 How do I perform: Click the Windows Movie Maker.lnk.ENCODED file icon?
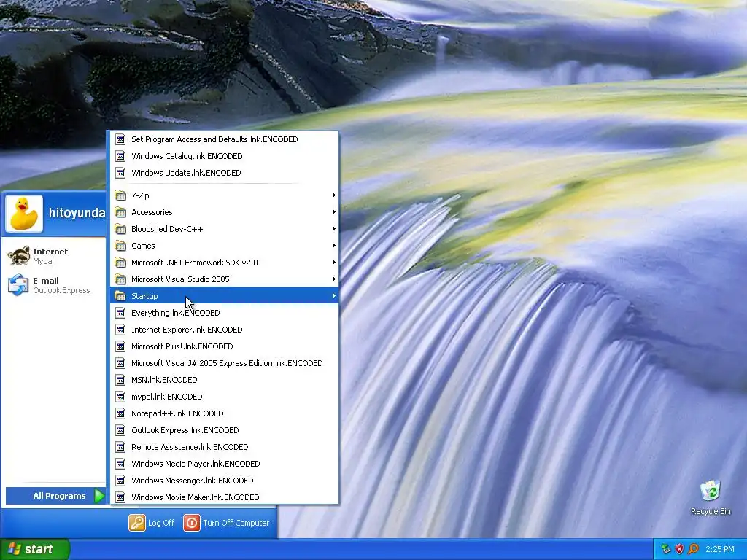tap(120, 497)
